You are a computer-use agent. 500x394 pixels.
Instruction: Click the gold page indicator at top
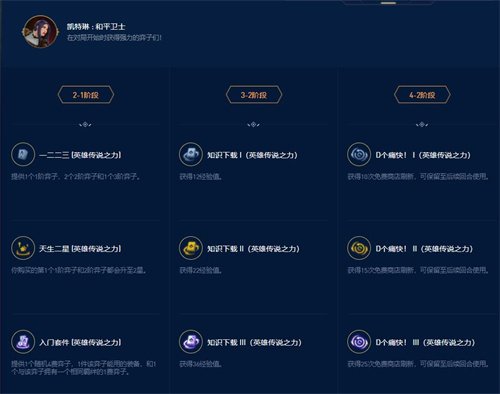tap(388, 3)
